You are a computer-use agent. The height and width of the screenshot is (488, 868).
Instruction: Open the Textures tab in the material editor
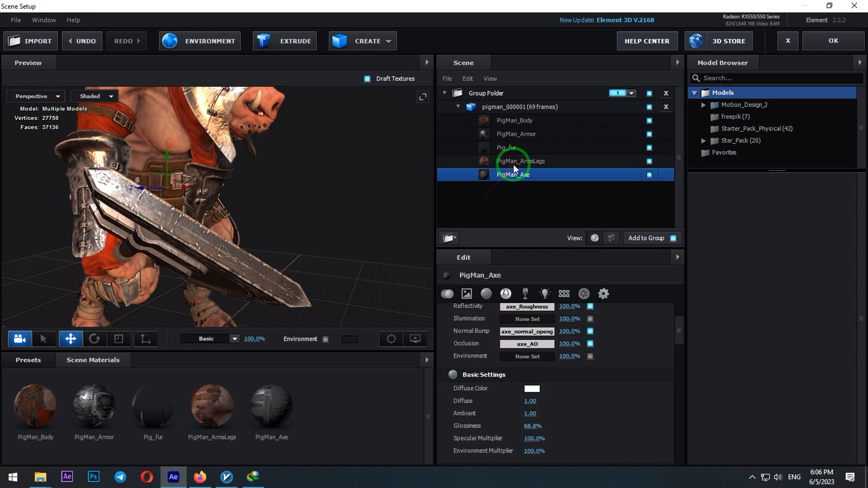pyautogui.click(x=467, y=294)
